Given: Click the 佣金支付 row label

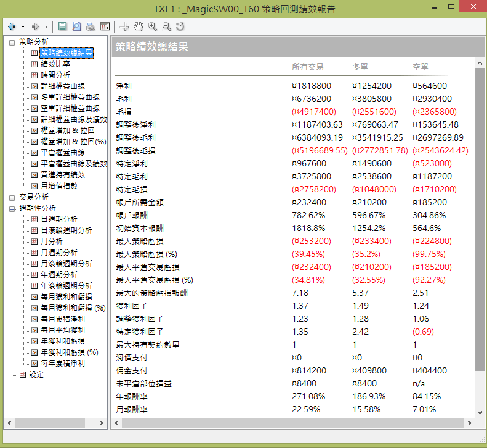Looking at the screenshot, I should pos(131,371).
